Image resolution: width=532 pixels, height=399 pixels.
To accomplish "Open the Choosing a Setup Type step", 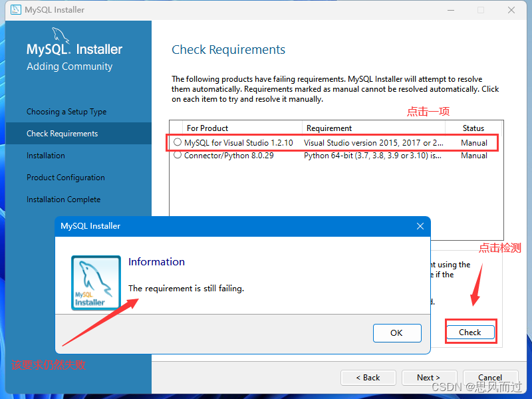I will click(66, 112).
